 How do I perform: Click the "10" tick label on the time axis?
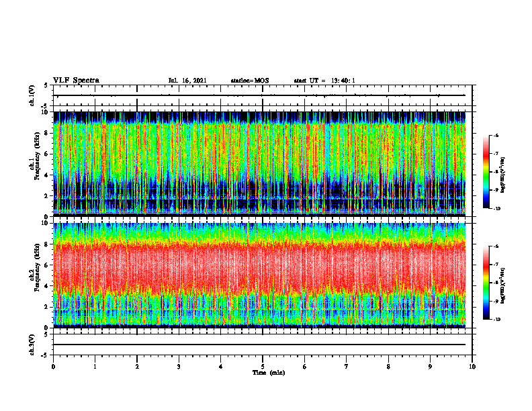[472, 367]
